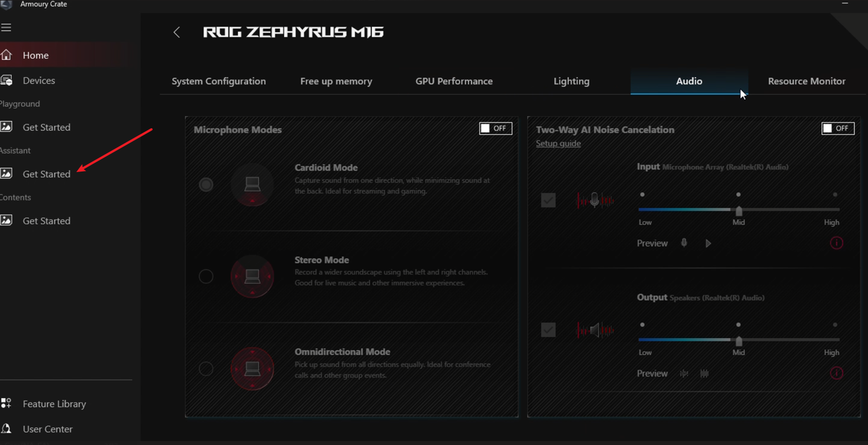Select the Omnidirectional Mode radio button

(x=206, y=369)
